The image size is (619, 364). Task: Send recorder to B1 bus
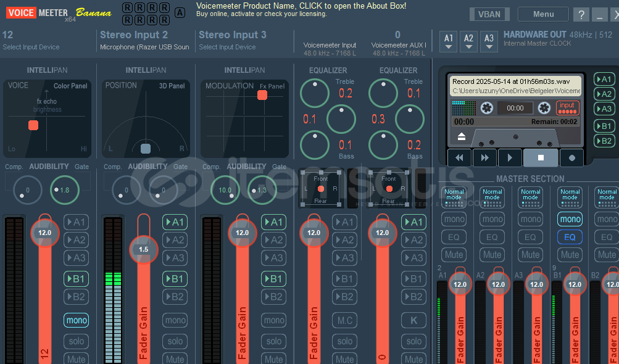[x=604, y=126]
